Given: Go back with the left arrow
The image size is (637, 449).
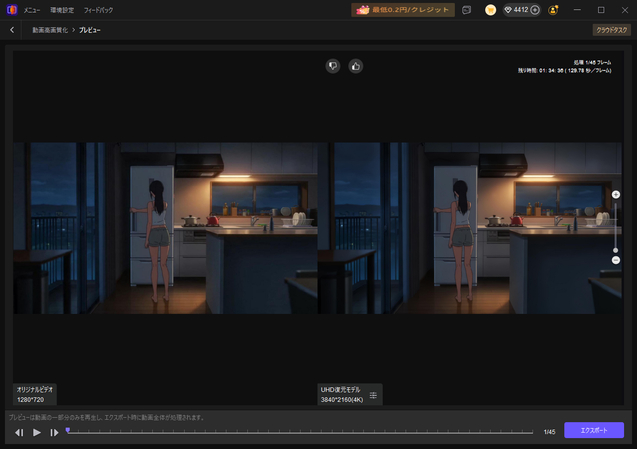Looking at the screenshot, I should tap(12, 30).
